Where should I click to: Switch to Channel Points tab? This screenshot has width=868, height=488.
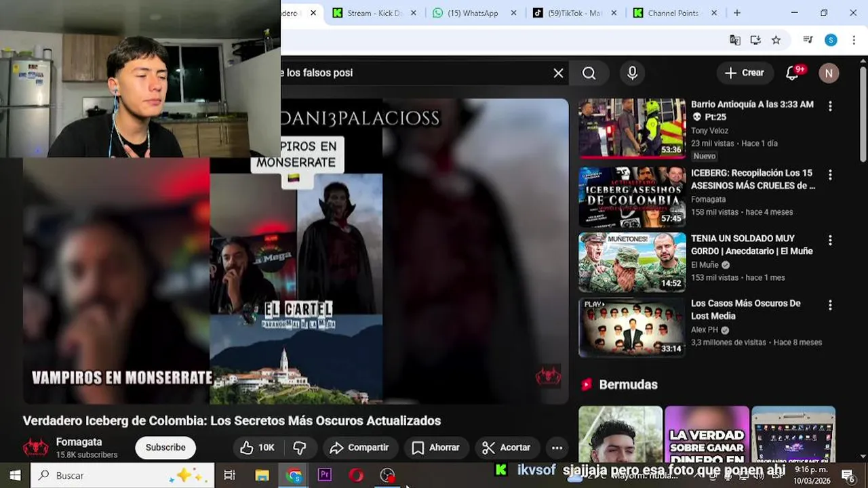click(673, 13)
